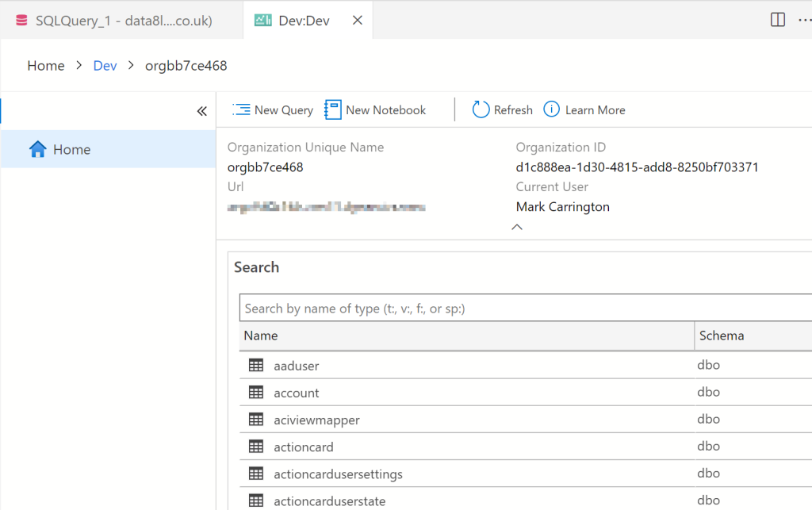812x510 pixels.
Task: Click the dbo schema cell for aaduser
Action: coord(708,365)
